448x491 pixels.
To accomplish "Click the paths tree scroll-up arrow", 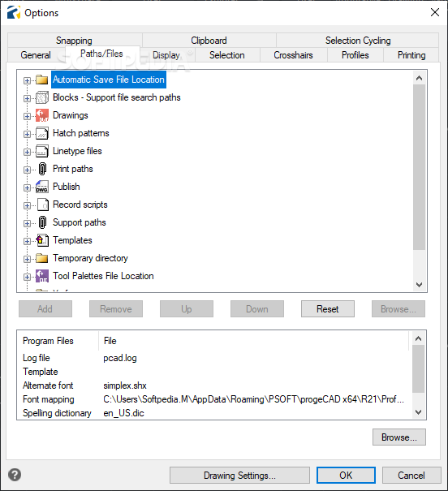I will coord(420,78).
